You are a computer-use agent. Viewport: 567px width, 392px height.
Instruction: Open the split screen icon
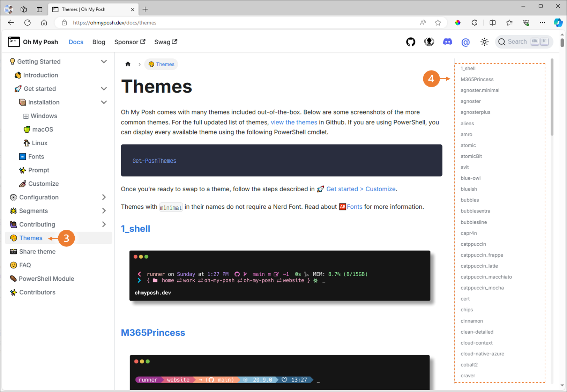point(493,23)
